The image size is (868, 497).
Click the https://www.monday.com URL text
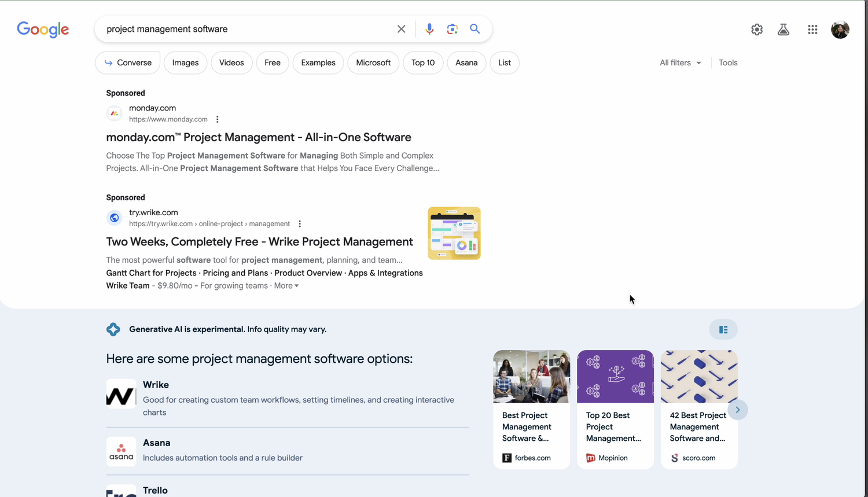click(168, 119)
